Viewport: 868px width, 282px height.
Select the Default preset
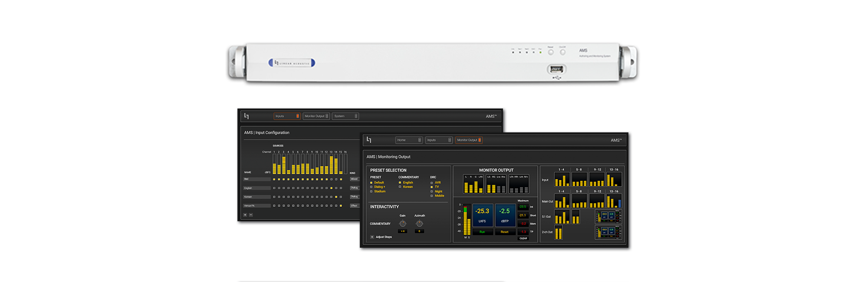(371, 183)
